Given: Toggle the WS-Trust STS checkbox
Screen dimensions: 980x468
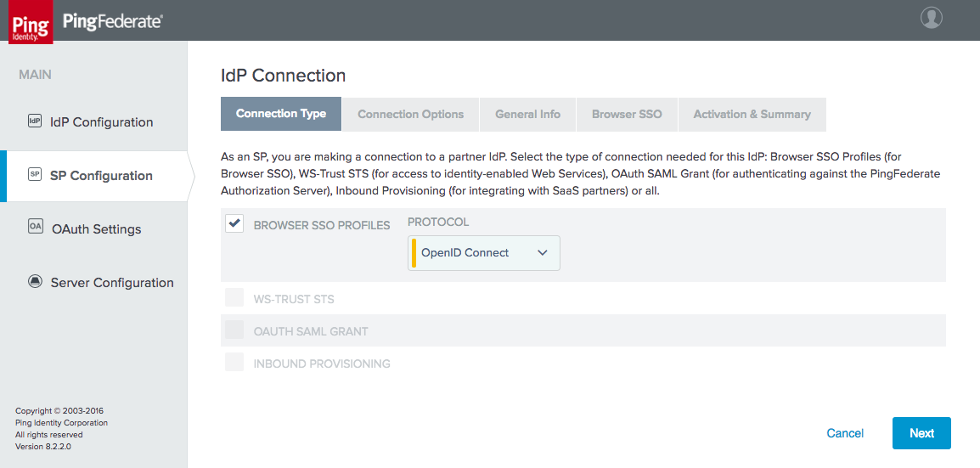Looking at the screenshot, I should point(234,297).
